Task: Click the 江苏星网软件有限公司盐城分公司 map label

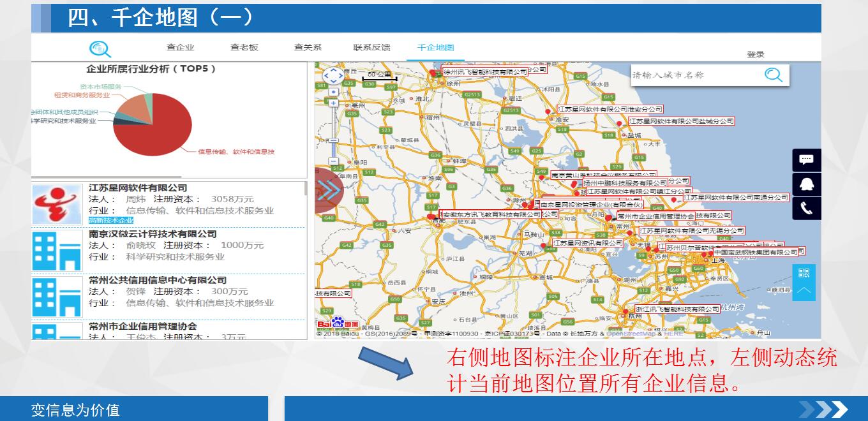Action: click(681, 121)
